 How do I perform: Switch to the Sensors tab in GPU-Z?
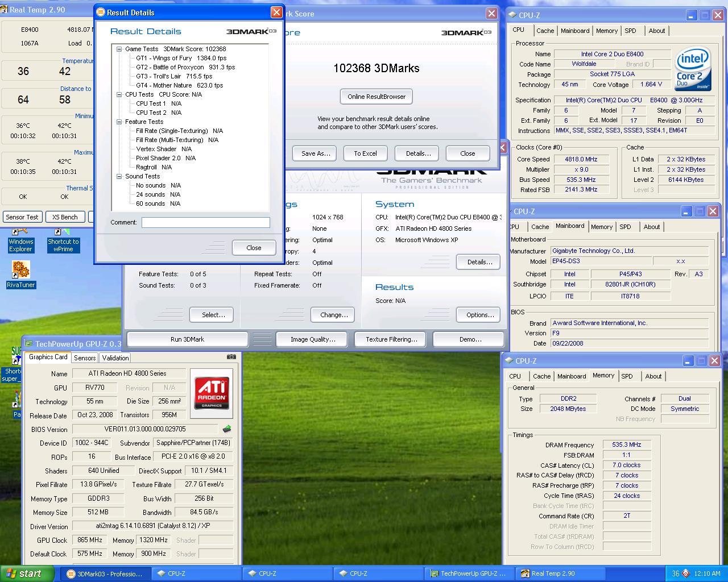[85, 357]
